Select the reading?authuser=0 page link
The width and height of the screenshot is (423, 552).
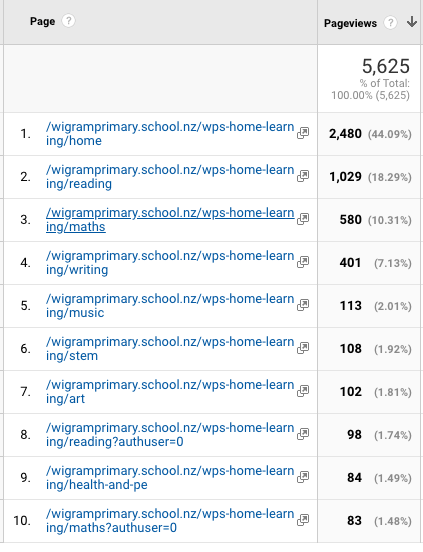(170, 435)
